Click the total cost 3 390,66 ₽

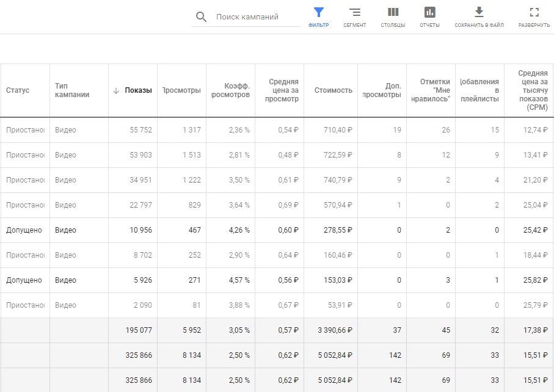(335, 330)
